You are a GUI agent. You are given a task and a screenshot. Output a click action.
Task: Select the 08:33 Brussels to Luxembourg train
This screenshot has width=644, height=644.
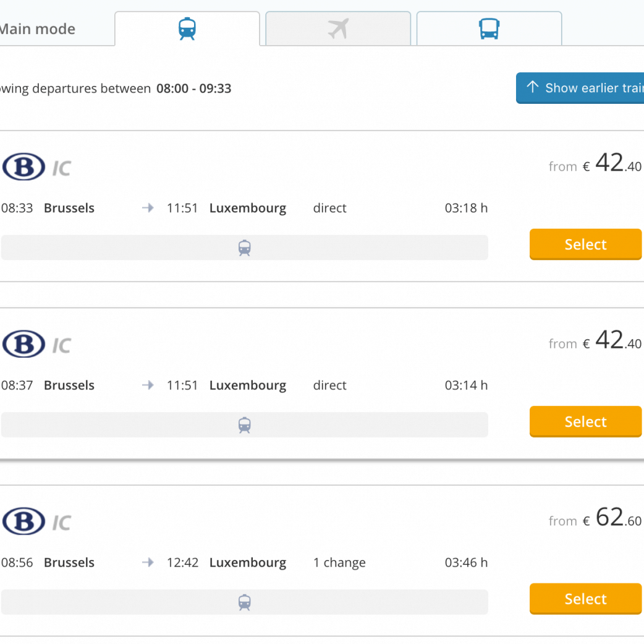[585, 245]
